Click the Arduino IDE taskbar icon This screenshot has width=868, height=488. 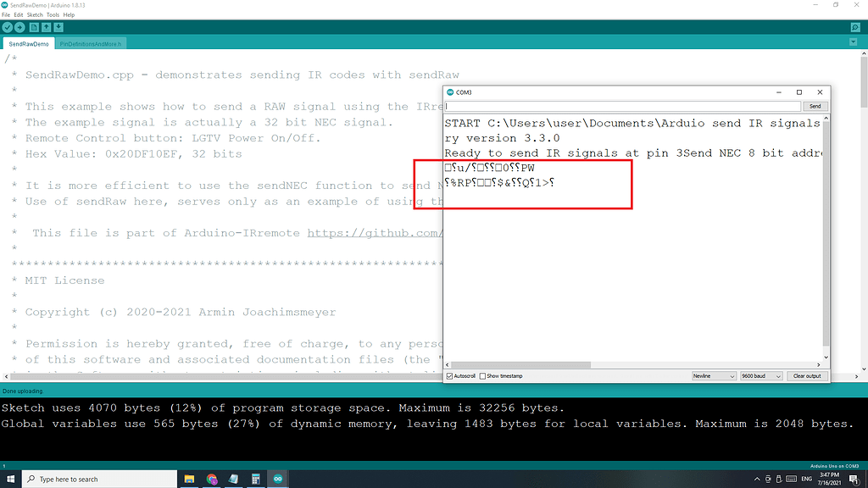[277, 478]
